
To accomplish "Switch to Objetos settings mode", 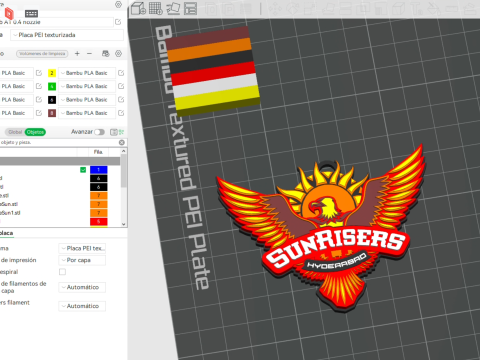I will coord(35,132).
